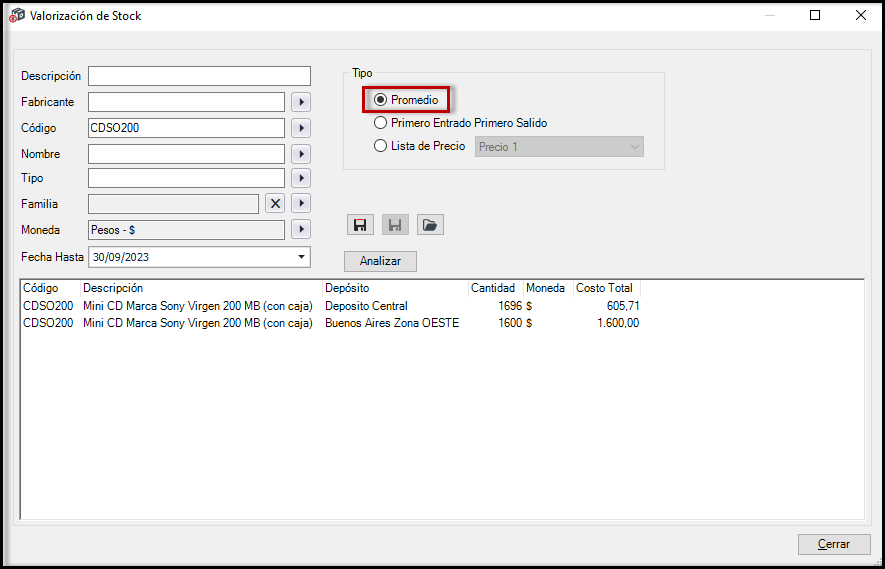
Task: Click the date text 30/09/2023
Action: pyautogui.click(x=121, y=257)
